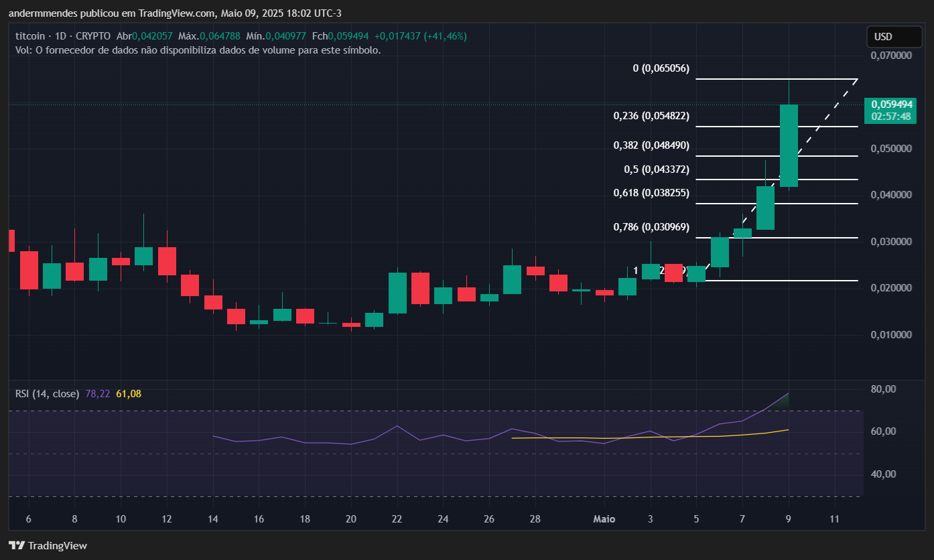Viewport: 934px width, 560px height.
Task: Click price axis value 0,070000
Action: pos(892,56)
